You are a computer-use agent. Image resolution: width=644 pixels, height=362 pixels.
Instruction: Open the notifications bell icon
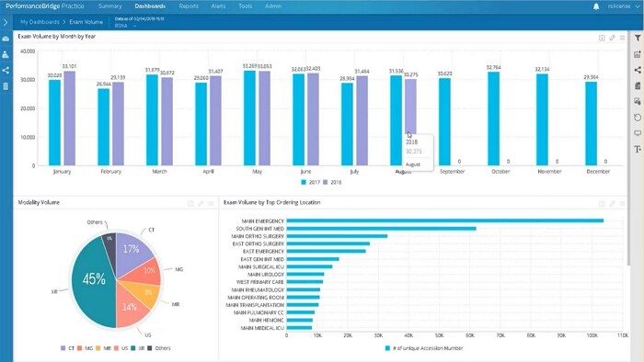(x=596, y=6)
